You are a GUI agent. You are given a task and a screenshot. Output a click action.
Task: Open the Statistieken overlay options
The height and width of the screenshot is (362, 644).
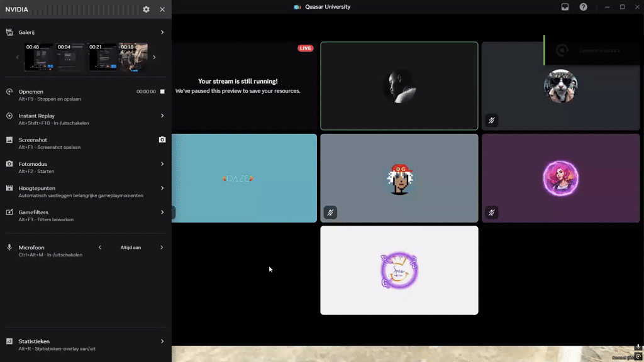coord(162,341)
